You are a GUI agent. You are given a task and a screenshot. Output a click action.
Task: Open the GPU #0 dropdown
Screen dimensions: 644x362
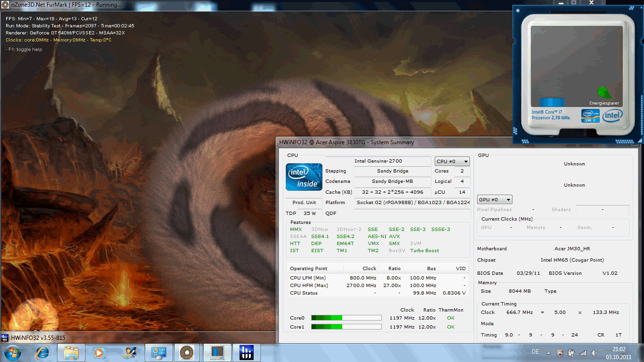(495, 199)
